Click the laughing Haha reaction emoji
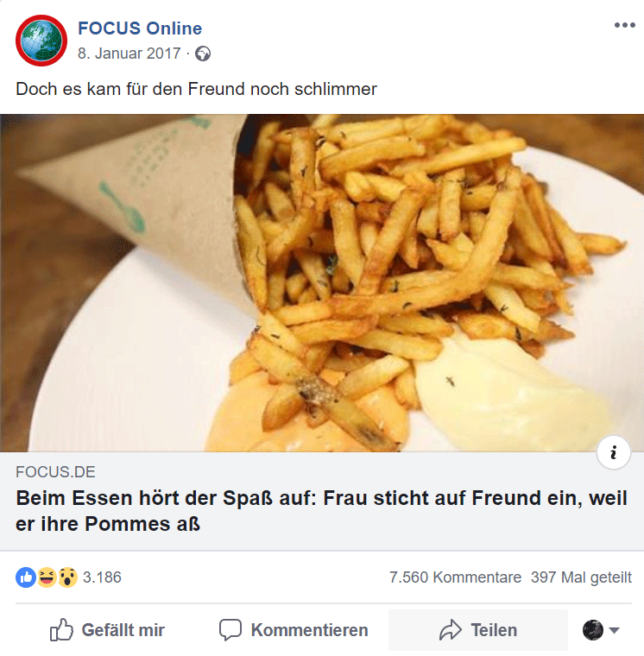 pos(47,577)
